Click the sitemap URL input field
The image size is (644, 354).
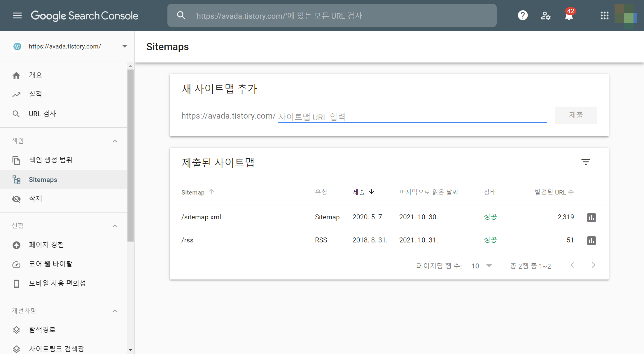pos(412,117)
